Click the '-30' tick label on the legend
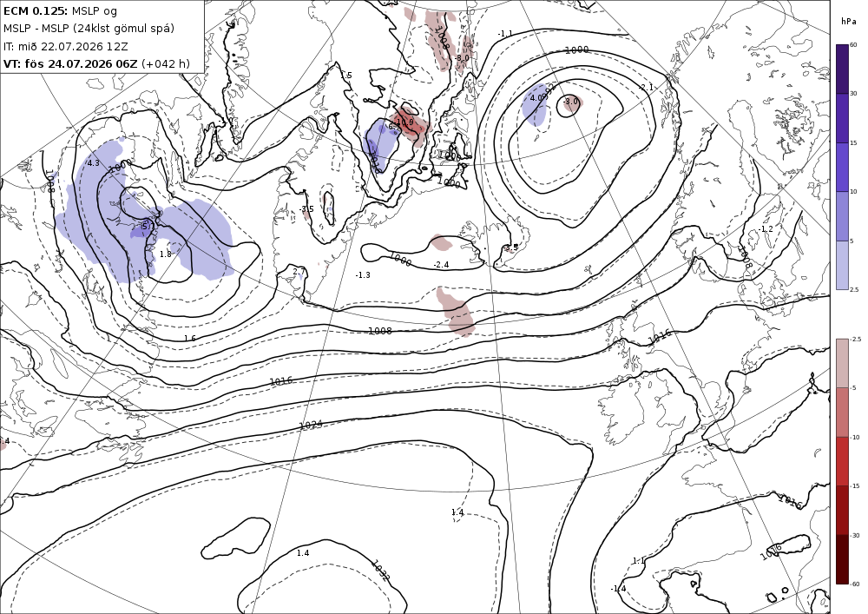 855,535
